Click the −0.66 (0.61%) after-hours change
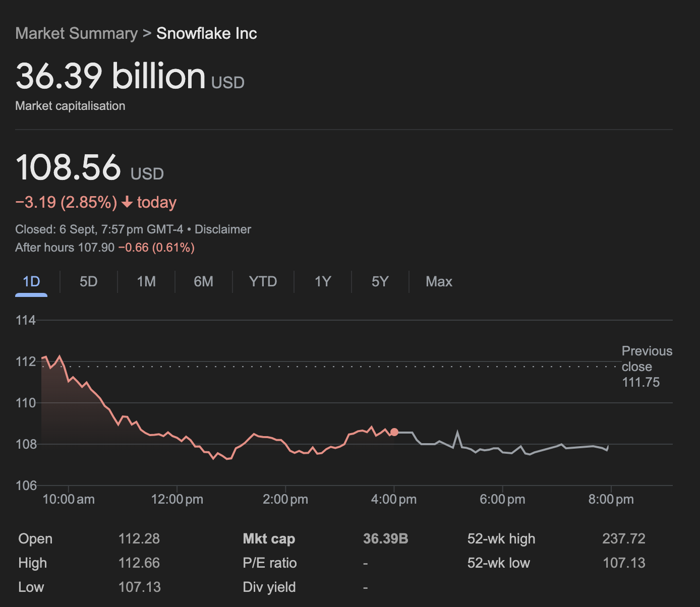The width and height of the screenshot is (700, 607). [x=156, y=248]
